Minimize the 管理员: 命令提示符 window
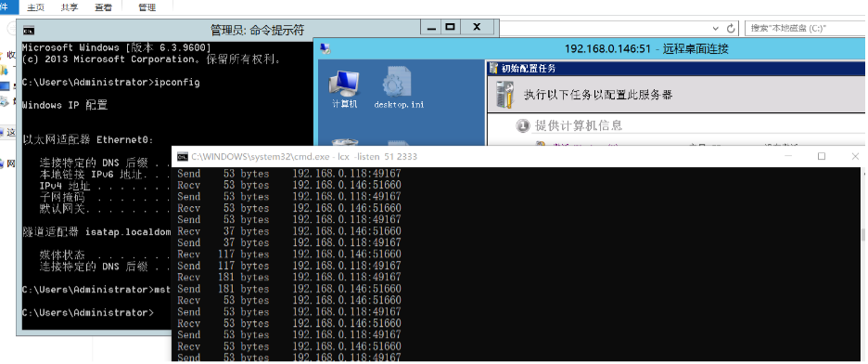 432,28
